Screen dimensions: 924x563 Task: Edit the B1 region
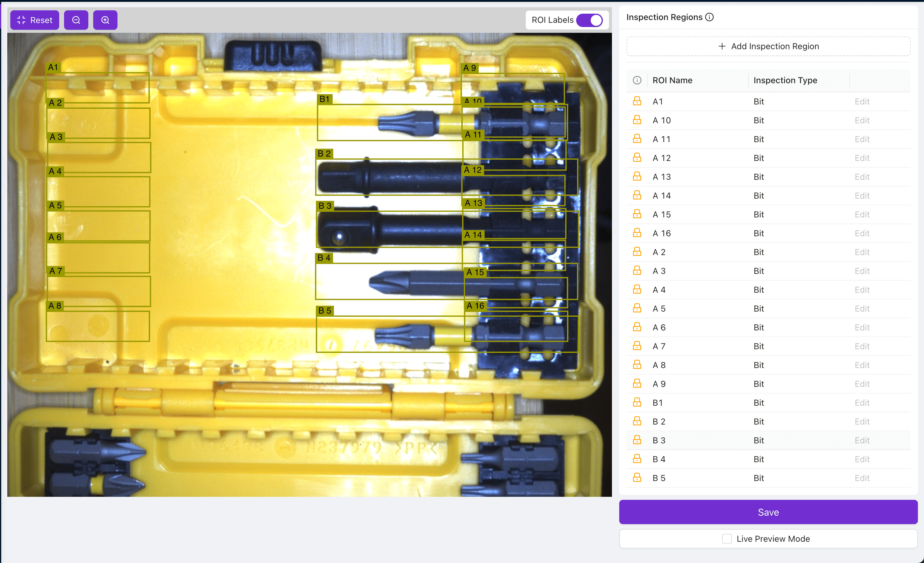pos(862,402)
